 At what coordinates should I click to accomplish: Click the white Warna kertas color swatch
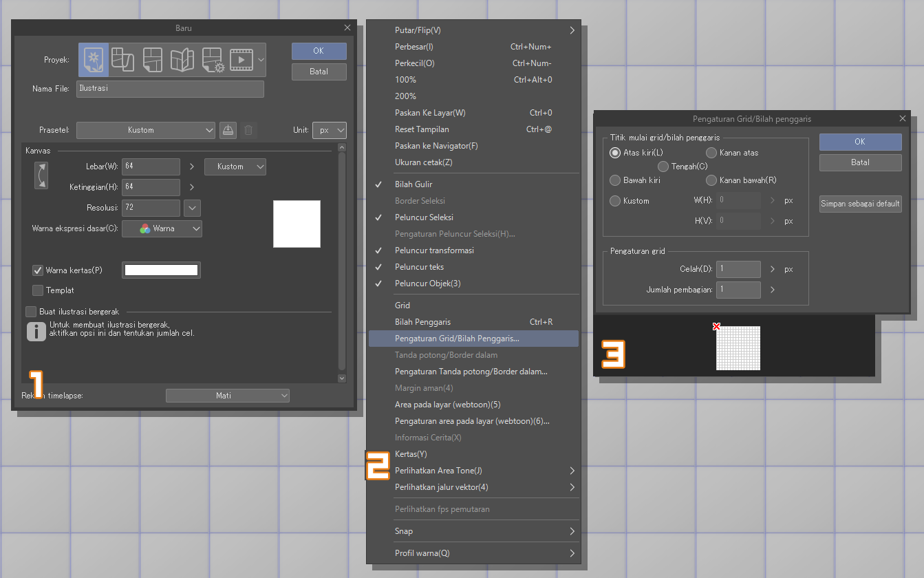pyautogui.click(x=161, y=270)
